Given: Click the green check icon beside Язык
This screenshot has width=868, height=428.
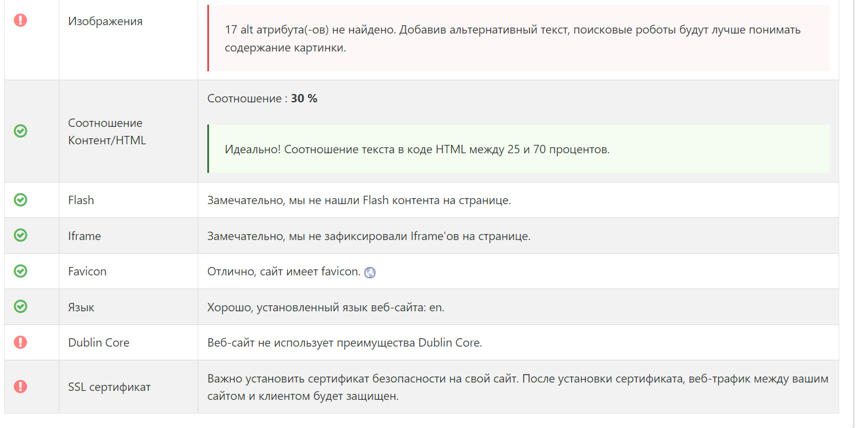Looking at the screenshot, I should (x=20, y=306).
